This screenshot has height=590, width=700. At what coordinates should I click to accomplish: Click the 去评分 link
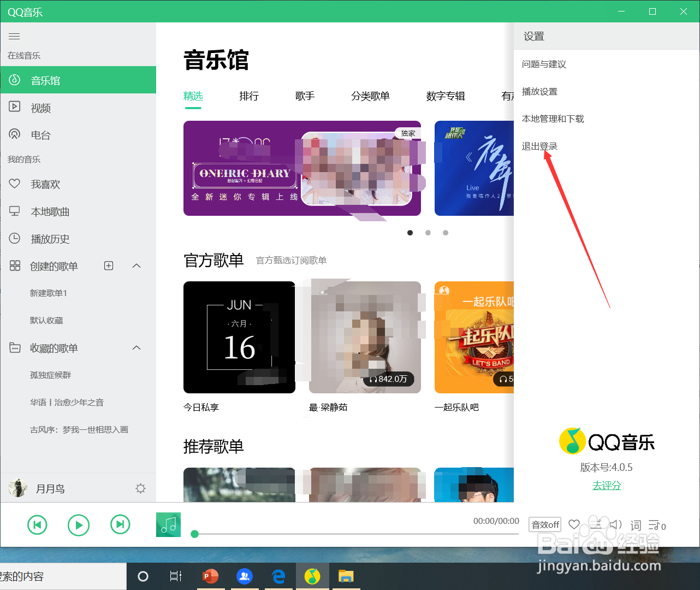tap(607, 485)
